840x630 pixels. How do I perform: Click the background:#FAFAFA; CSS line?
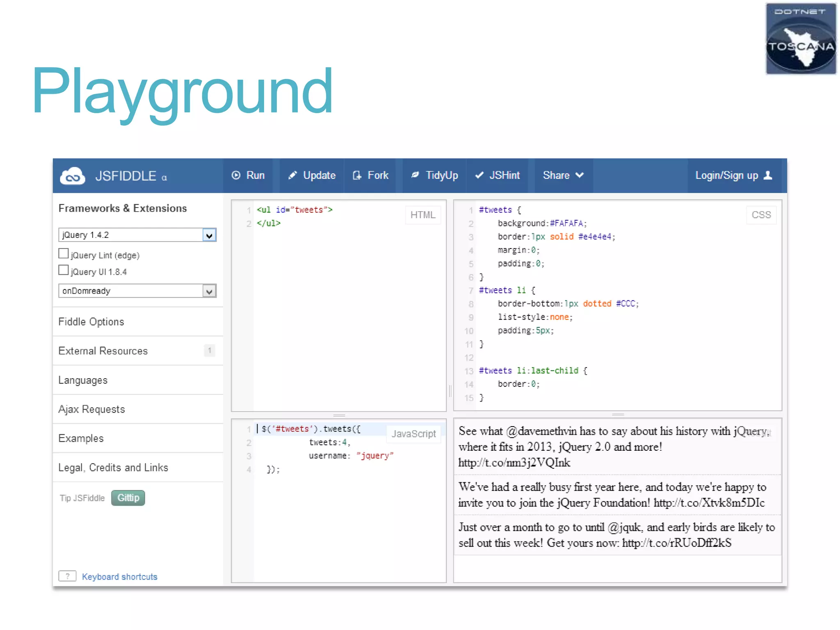[542, 223]
